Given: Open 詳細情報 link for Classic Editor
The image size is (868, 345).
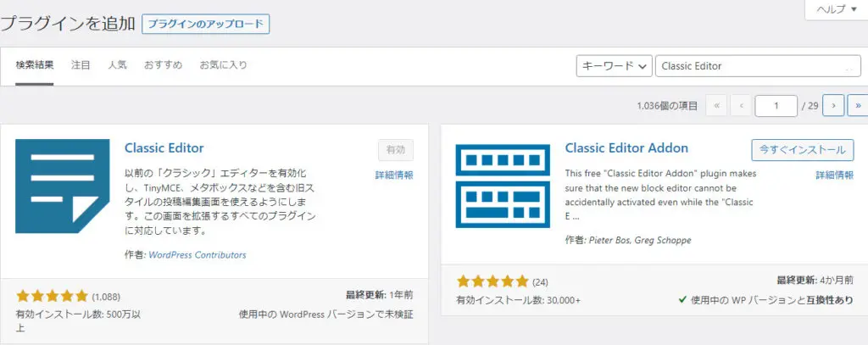Looking at the screenshot, I should 394,175.
